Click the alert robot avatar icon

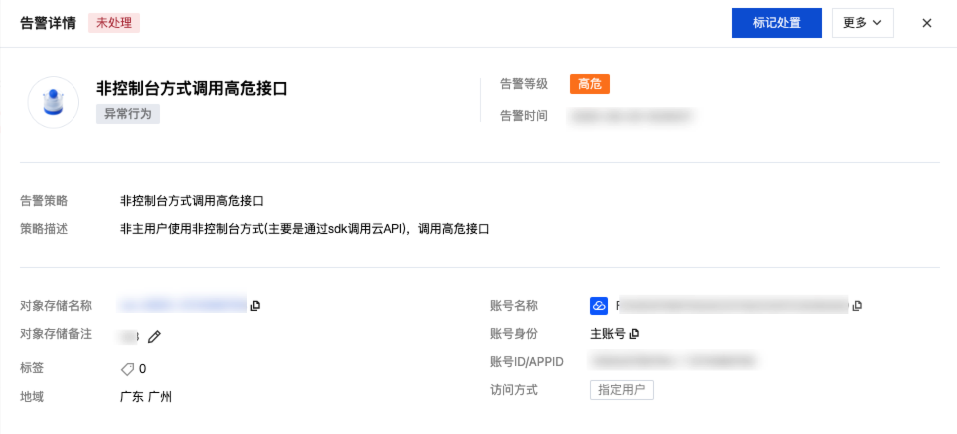53,102
